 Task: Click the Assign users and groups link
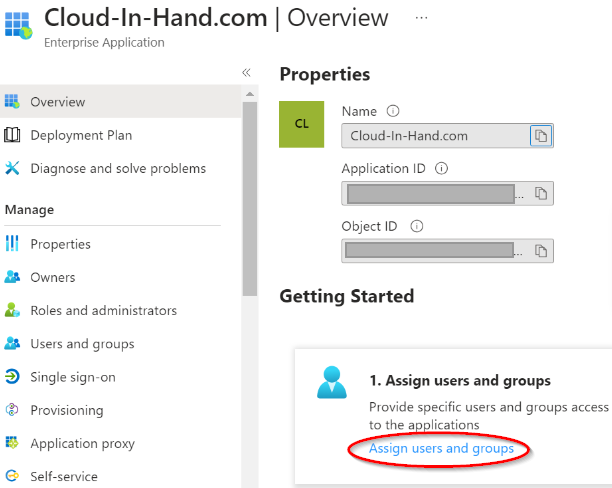[441, 449]
